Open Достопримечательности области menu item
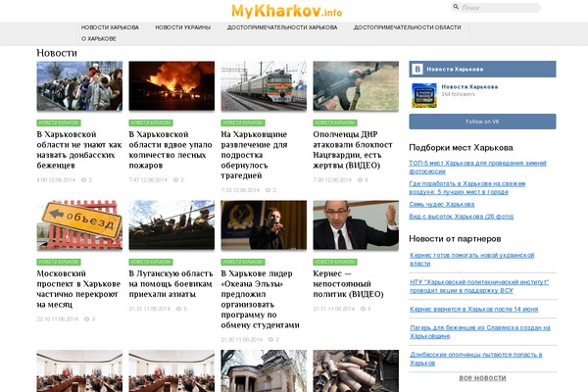Image resolution: width=588 pixels, height=392 pixels. click(x=408, y=27)
